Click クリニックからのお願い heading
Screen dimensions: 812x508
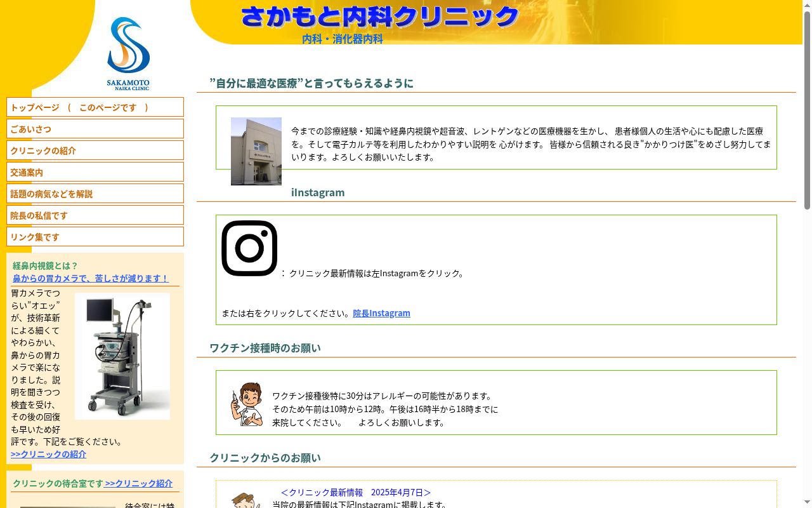265,458
